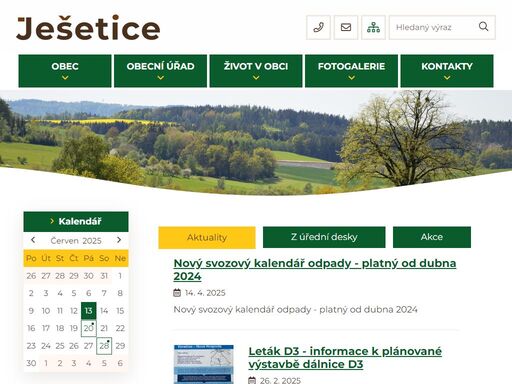Open the email envelope icon

point(346,27)
